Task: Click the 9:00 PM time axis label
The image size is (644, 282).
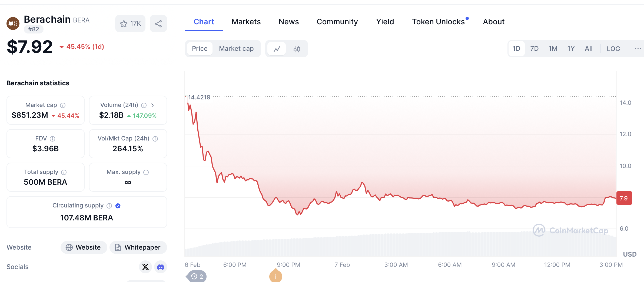Action: (x=288, y=265)
